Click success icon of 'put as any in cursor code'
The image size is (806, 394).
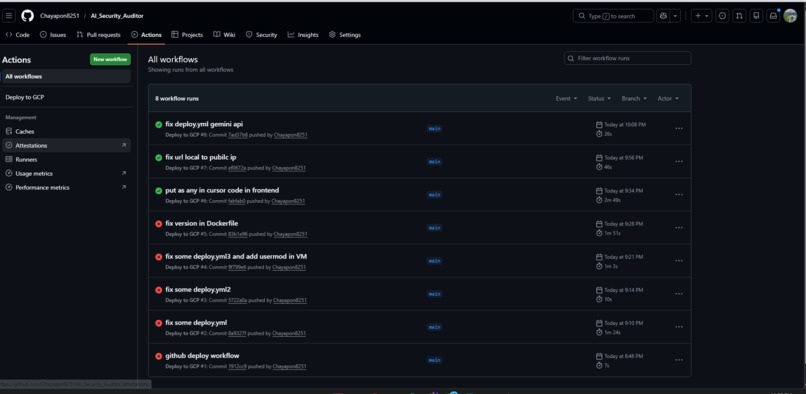(159, 191)
